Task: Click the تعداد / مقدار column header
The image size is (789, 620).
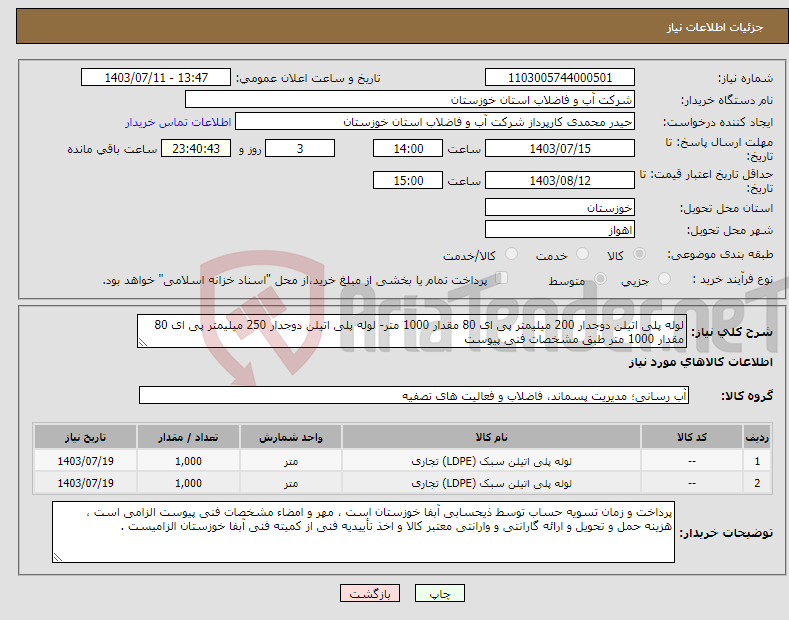Action: (188, 437)
